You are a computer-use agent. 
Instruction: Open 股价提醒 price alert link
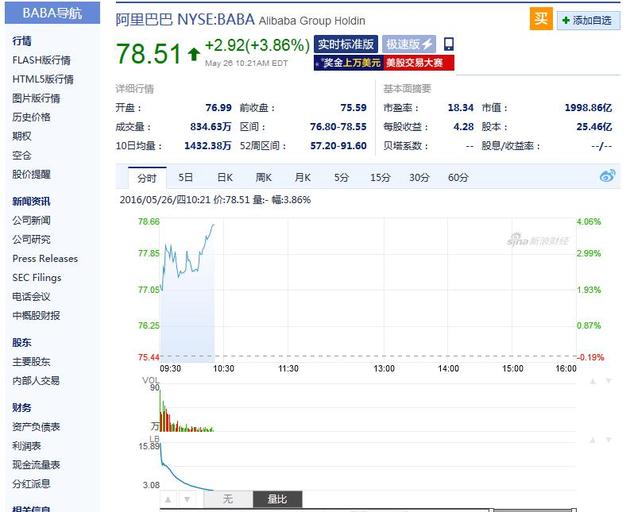[31, 174]
